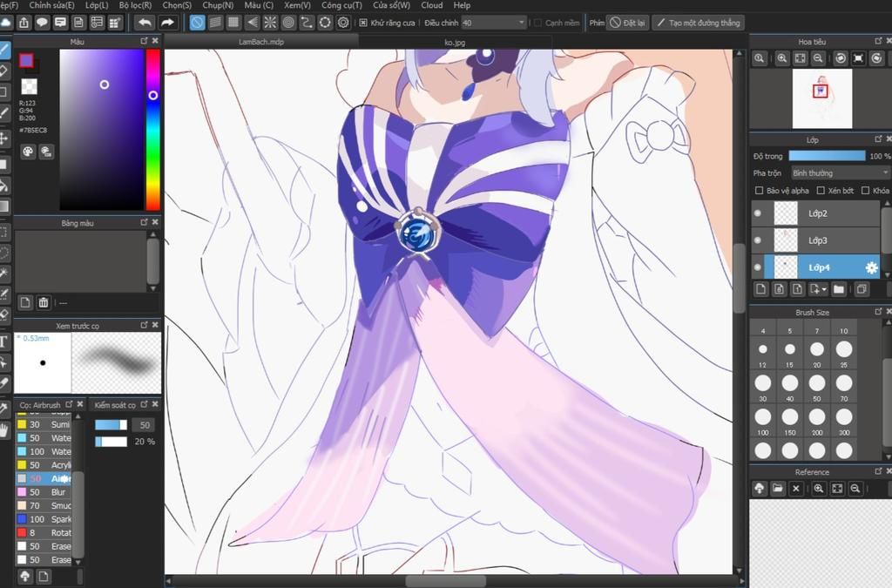This screenshot has width=892, height=588.
Task: Adjust the Độ trong opacity slider
Action: tap(828, 156)
